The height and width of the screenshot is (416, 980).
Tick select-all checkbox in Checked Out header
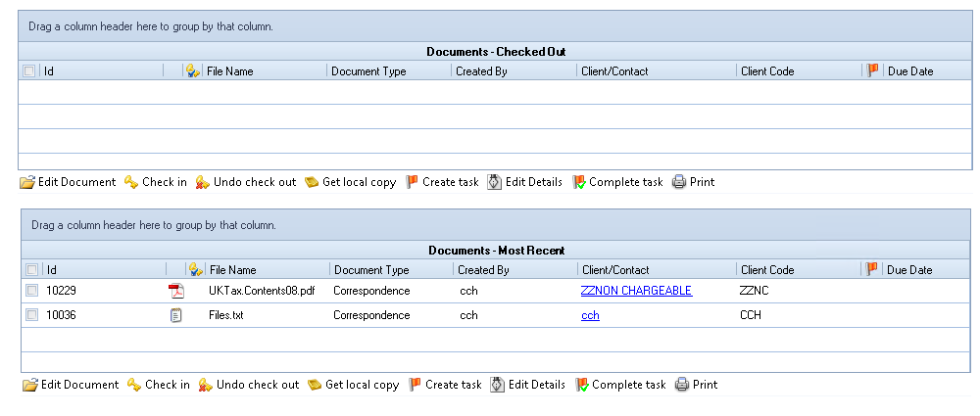tap(28, 71)
